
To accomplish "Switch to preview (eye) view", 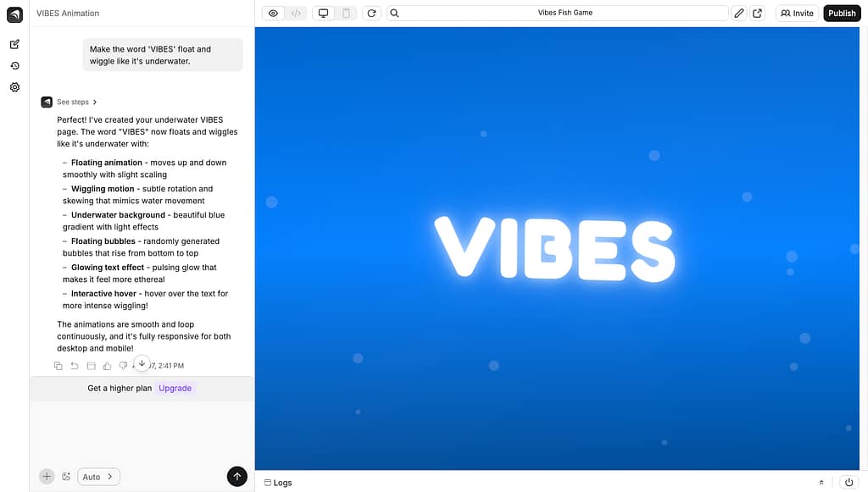I will pos(273,14).
